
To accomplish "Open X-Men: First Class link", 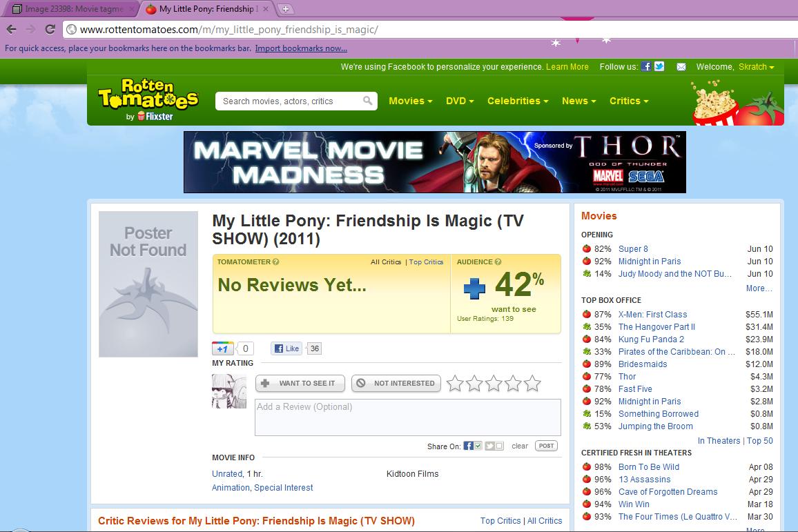I will click(652, 315).
